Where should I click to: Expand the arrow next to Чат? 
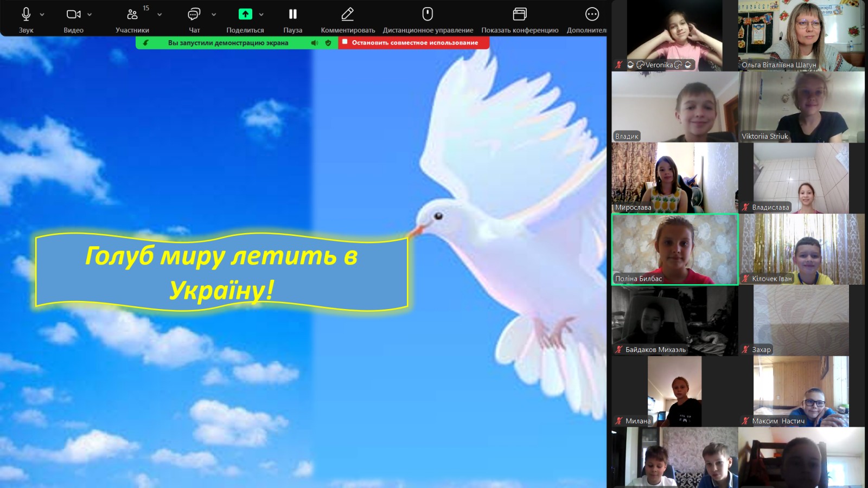214,15
